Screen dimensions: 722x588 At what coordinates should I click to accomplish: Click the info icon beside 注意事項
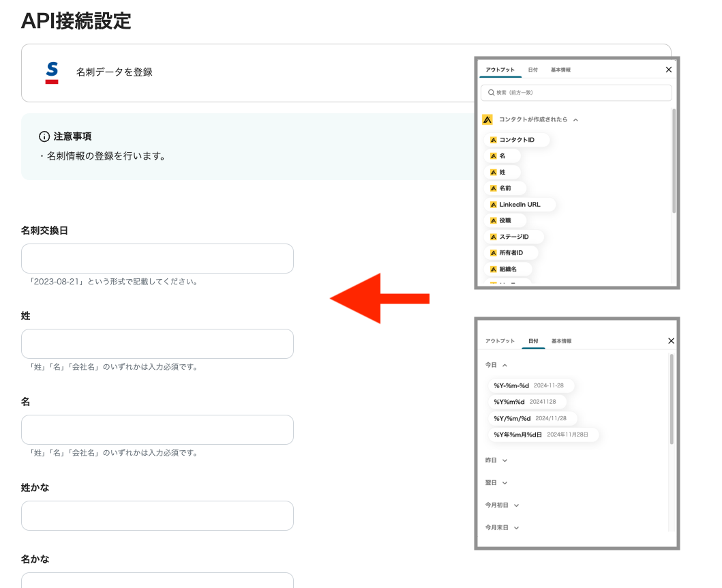(45, 136)
